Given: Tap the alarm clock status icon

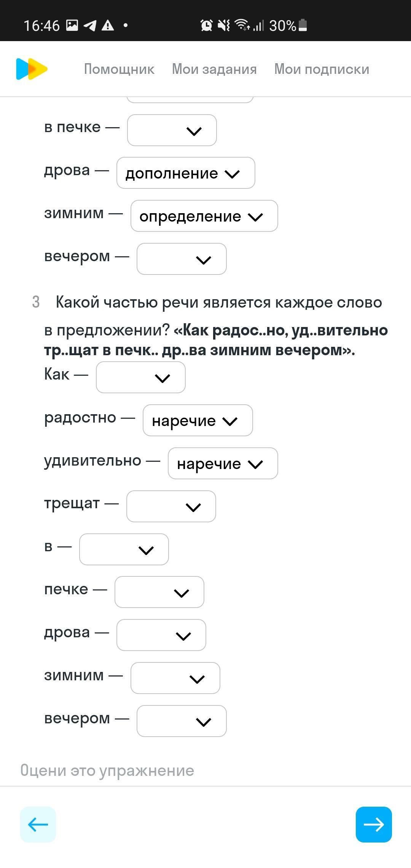Looking at the screenshot, I should (206, 26).
